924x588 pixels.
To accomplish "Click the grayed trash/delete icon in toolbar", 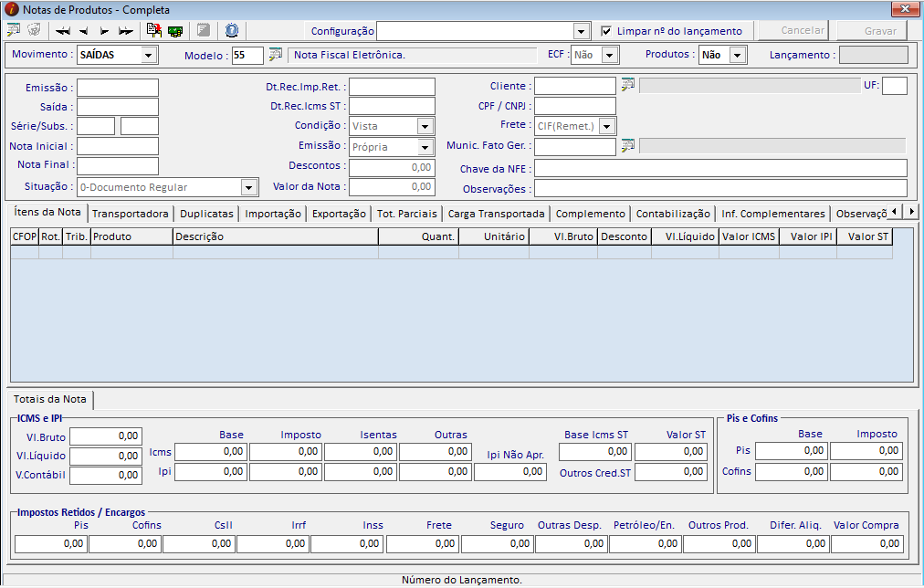I will (x=34, y=30).
